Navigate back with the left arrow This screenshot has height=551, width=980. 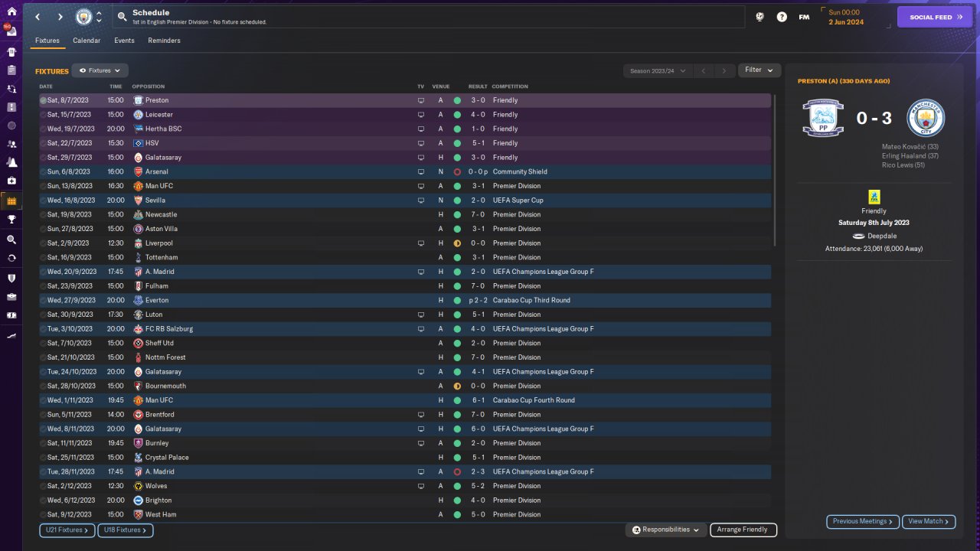pyautogui.click(x=38, y=17)
